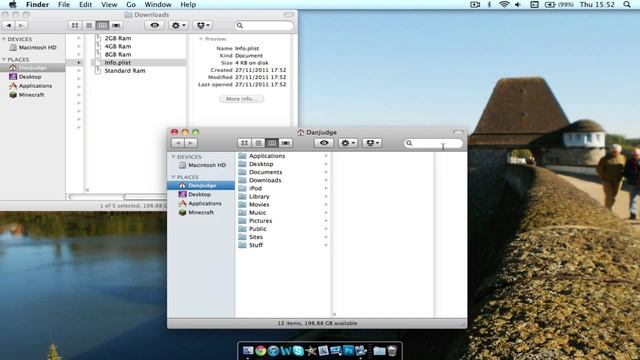Open the File menu

[64, 4]
